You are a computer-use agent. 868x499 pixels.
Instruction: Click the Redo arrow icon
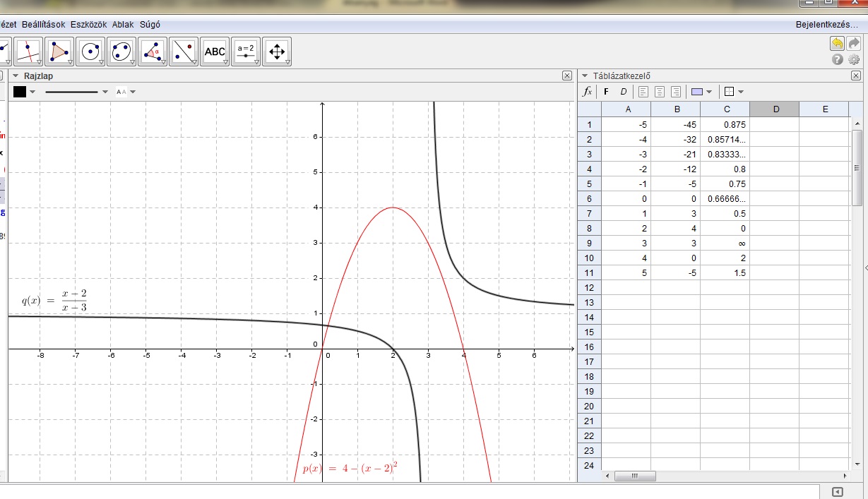point(854,44)
